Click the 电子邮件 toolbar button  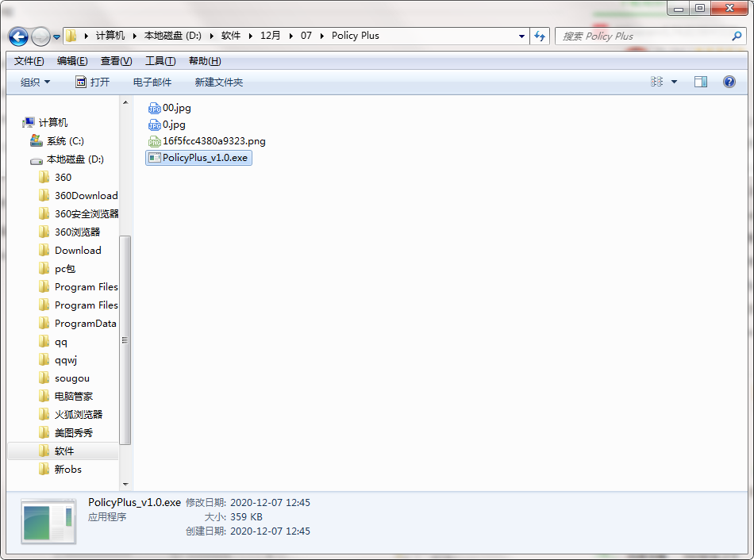pos(152,82)
